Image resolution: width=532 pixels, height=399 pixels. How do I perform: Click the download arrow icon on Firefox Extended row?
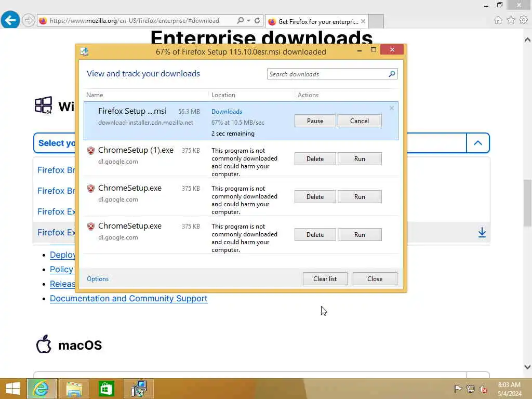coord(482,232)
